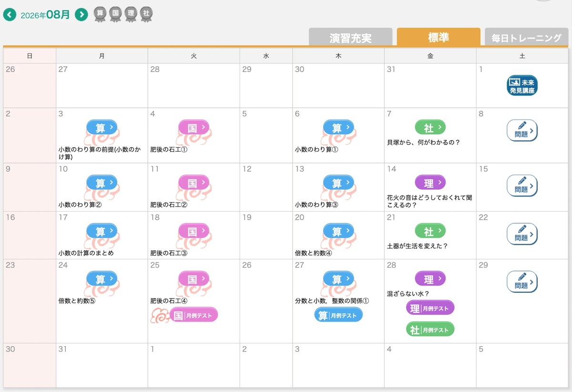572x392 pixels.
Task: Click the 社 medal badge in header
Action: click(x=146, y=14)
